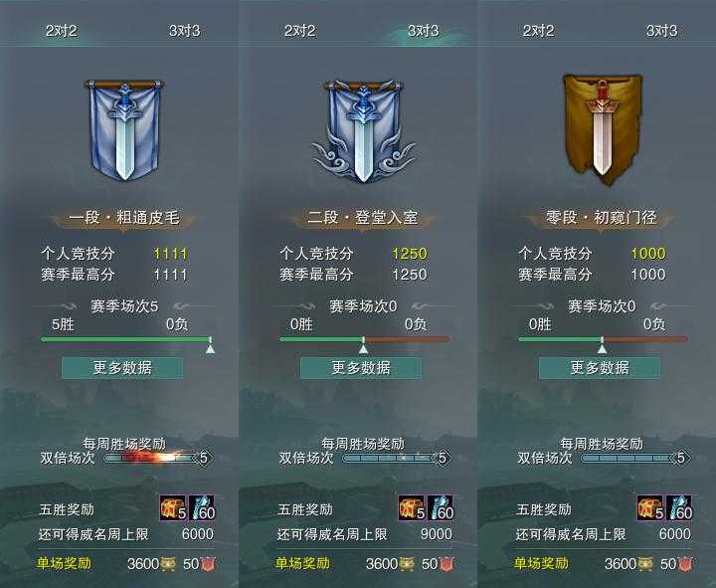This screenshot has width=716, height=588.
Task: Open 更多数据 under the 5胜 record
Action: tap(122, 368)
